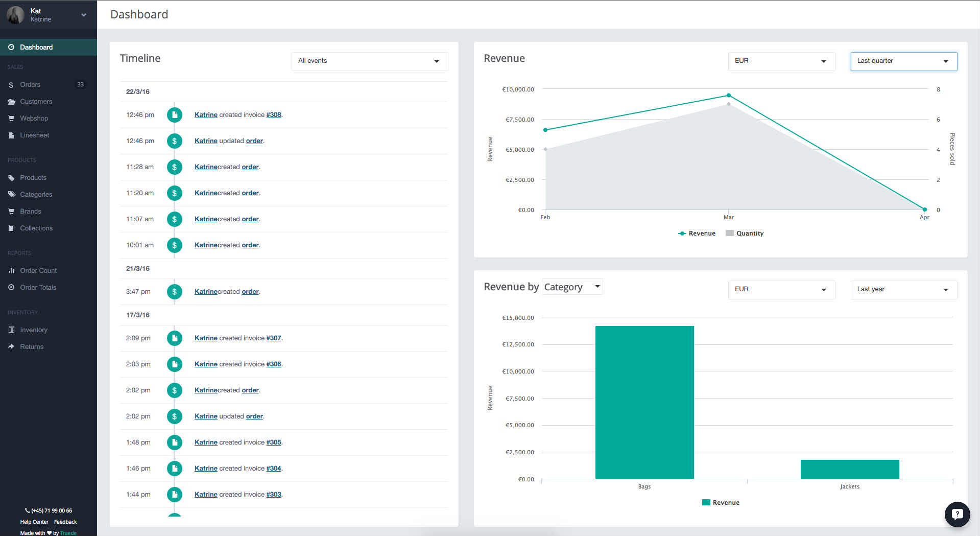Image resolution: width=980 pixels, height=536 pixels.
Task: Go to Inventory in the sidebar
Action: click(34, 330)
